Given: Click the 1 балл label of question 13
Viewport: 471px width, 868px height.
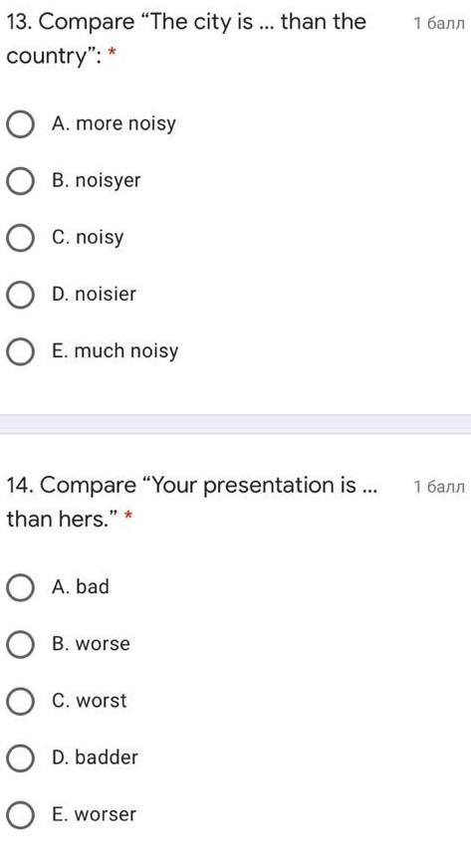Looking at the screenshot, I should tap(439, 23).
